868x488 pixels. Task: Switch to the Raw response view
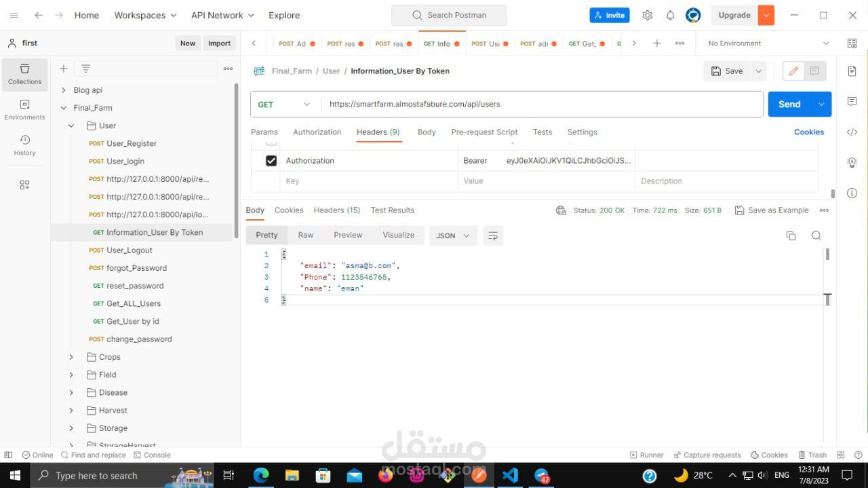pyautogui.click(x=306, y=235)
